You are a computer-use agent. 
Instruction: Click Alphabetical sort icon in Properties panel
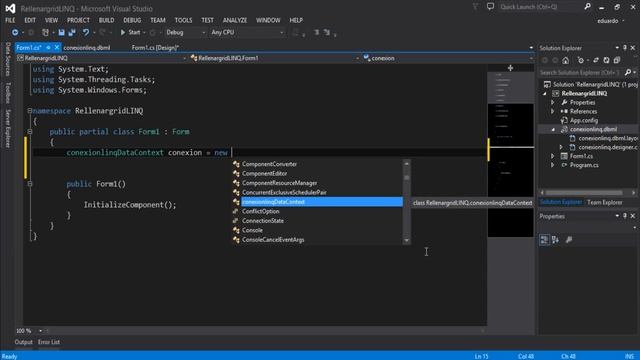555,240
